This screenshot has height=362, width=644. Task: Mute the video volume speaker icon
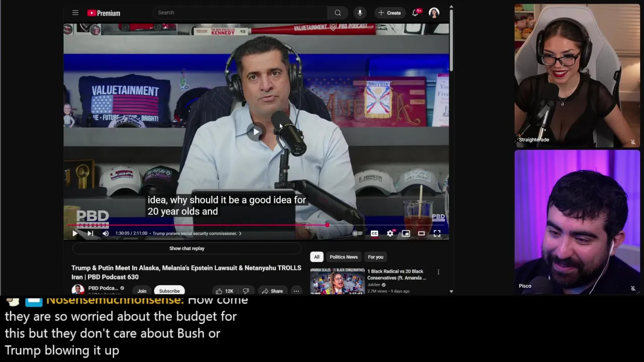[105, 233]
